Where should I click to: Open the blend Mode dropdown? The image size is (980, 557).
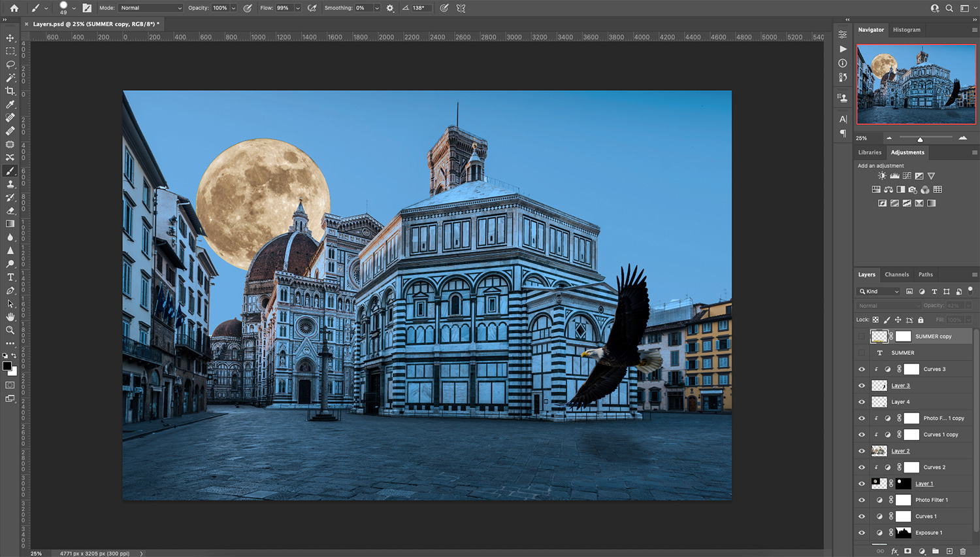[150, 8]
